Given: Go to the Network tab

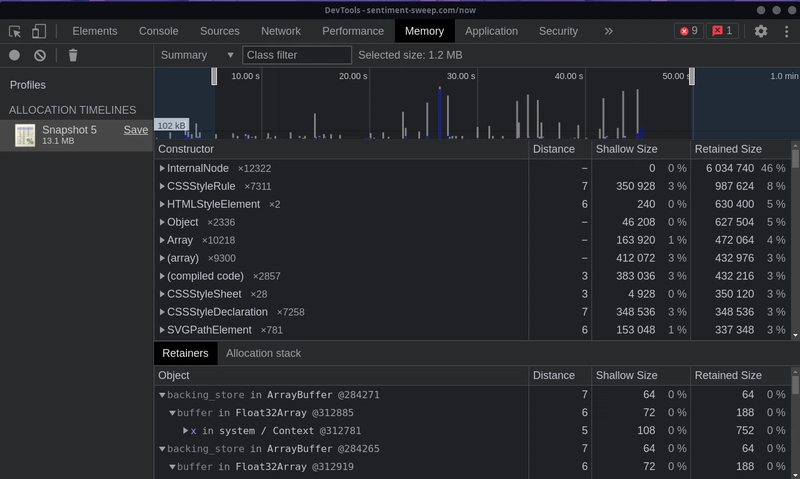Looking at the screenshot, I should pyautogui.click(x=281, y=31).
